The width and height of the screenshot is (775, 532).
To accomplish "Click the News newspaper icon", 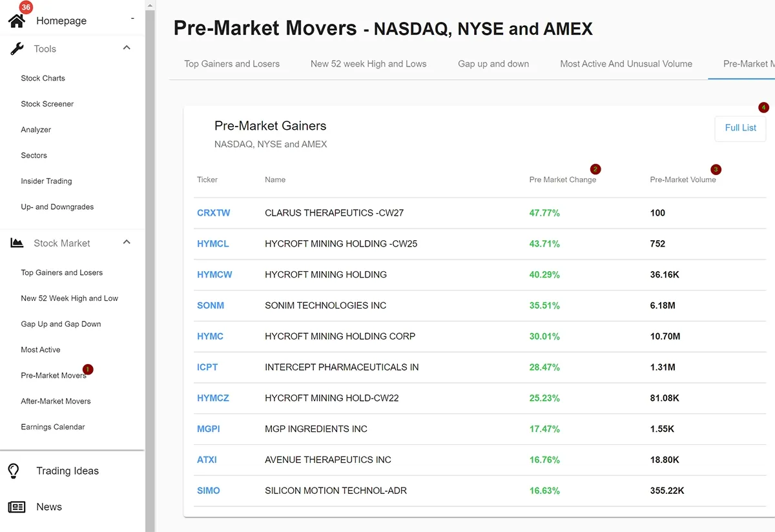I will click(x=17, y=507).
